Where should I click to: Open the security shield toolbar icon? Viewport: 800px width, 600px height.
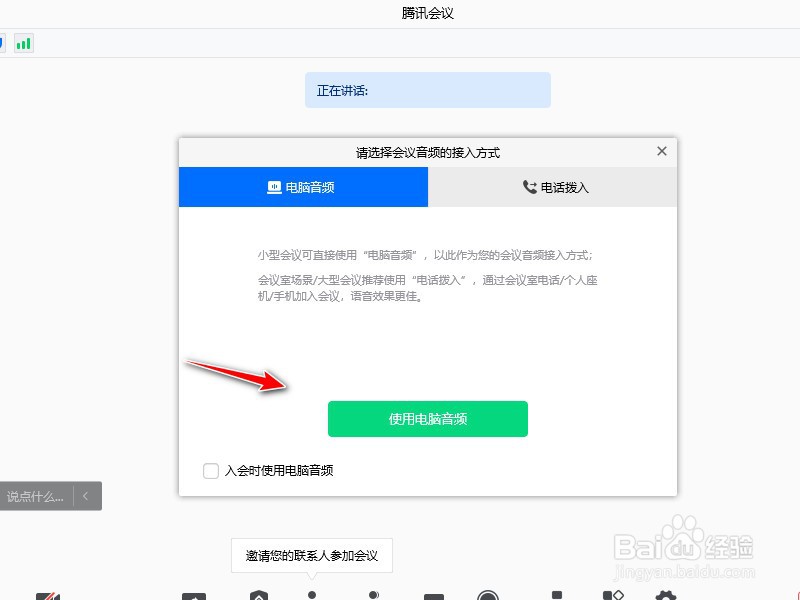pos(259,595)
